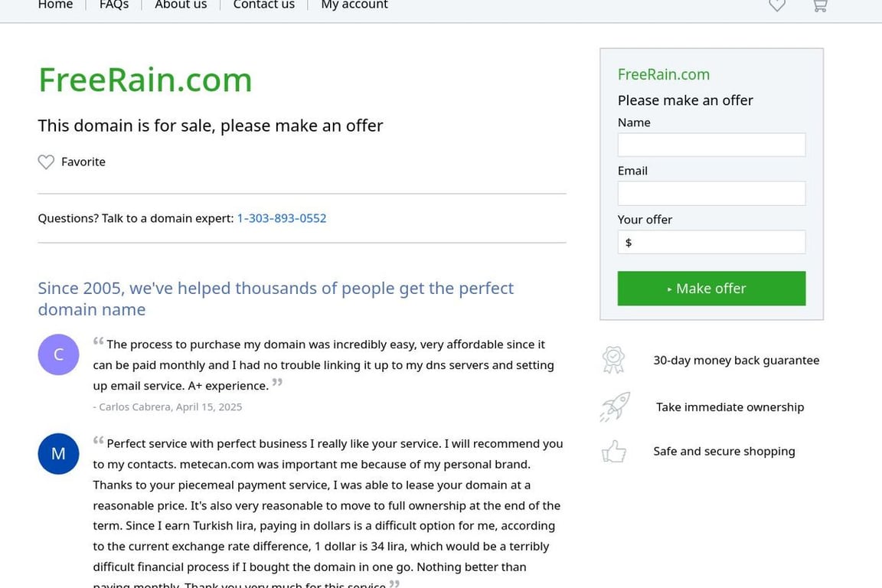Screen dimensions: 882x588
Task: Open My account in the navigation
Action: pyautogui.click(x=354, y=5)
